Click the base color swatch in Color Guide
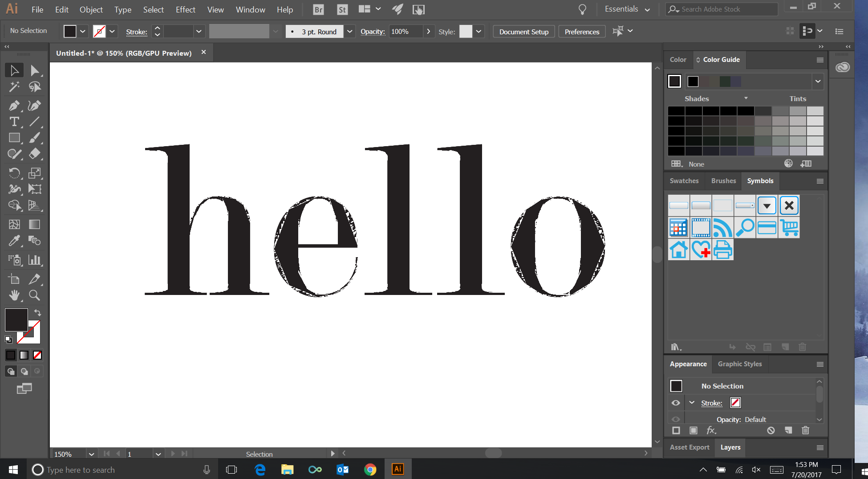Image resolution: width=868 pixels, height=479 pixels. [x=674, y=81]
